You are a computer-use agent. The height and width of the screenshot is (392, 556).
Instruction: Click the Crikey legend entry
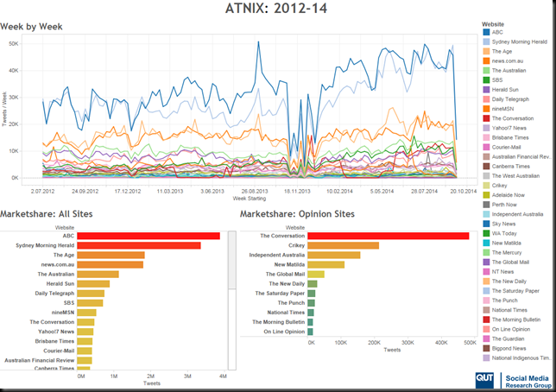pos(495,186)
